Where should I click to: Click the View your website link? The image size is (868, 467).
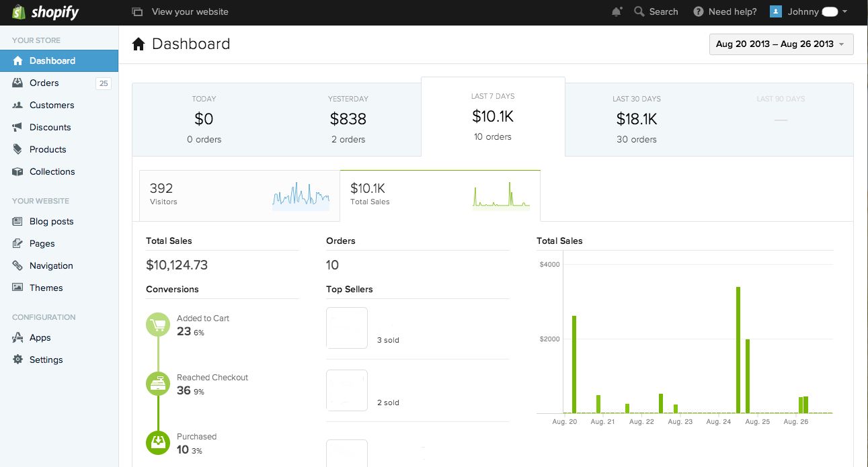coord(190,11)
